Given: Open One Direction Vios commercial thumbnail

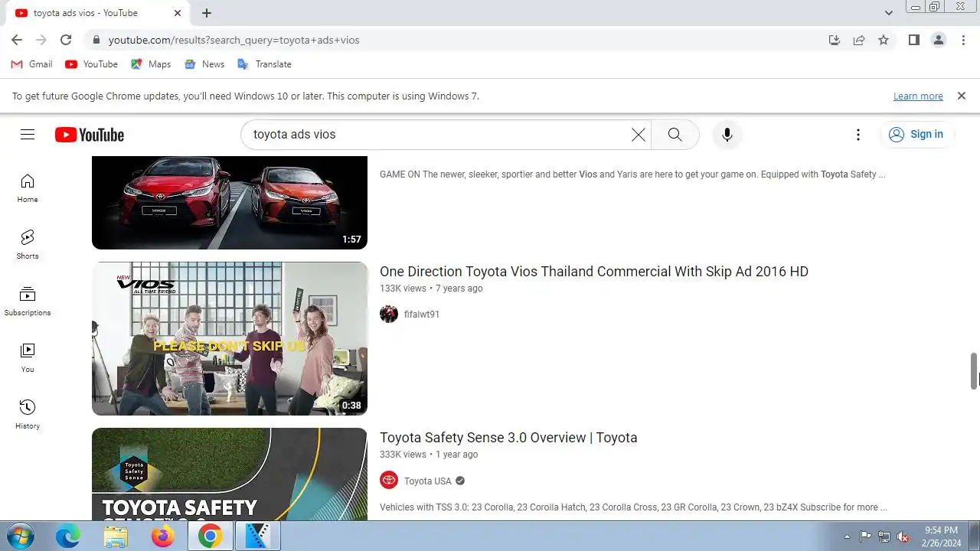Looking at the screenshot, I should click(230, 339).
